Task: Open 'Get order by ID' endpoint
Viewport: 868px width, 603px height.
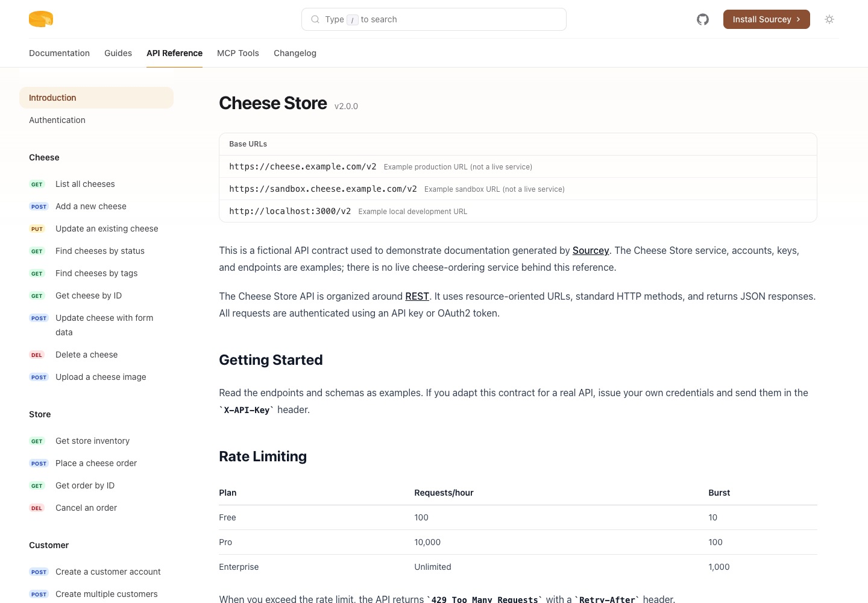Action: 96,485
